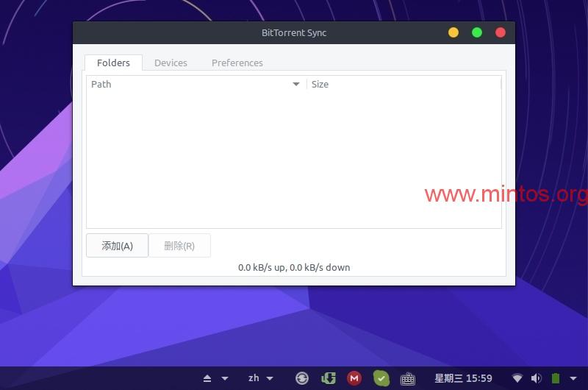Minimize the BitTorrent Sync window

453,32
